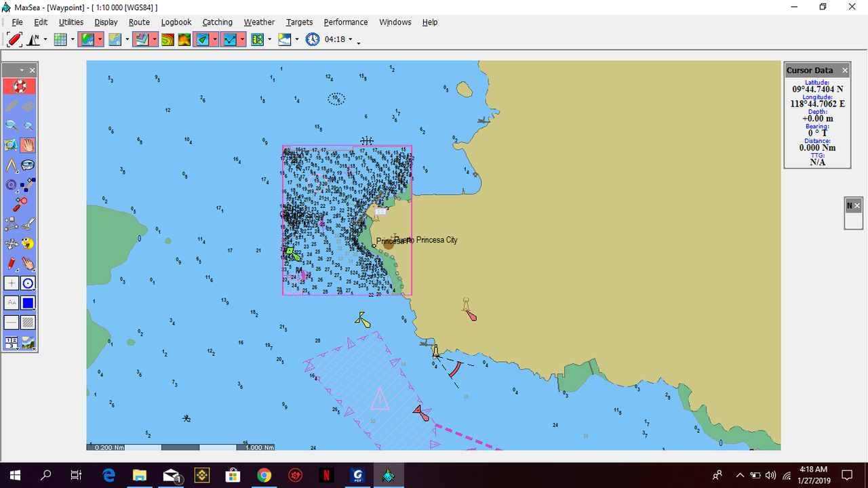Toggle the routes display button
Viewport: 868px width, 488px height.
pyautogui.click(x=230, y=39)
